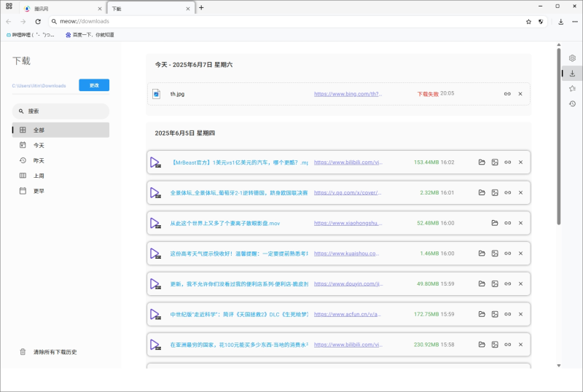Open folder for the MrBeast video download
This screenshot has height=392, width=583.
click(x=482, y=162)
